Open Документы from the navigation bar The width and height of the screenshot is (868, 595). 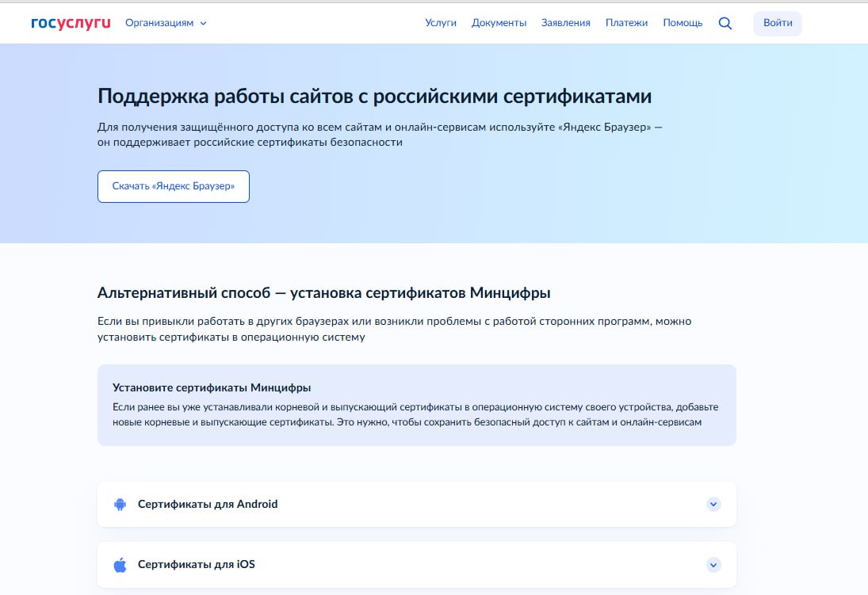tap(499, 23)
